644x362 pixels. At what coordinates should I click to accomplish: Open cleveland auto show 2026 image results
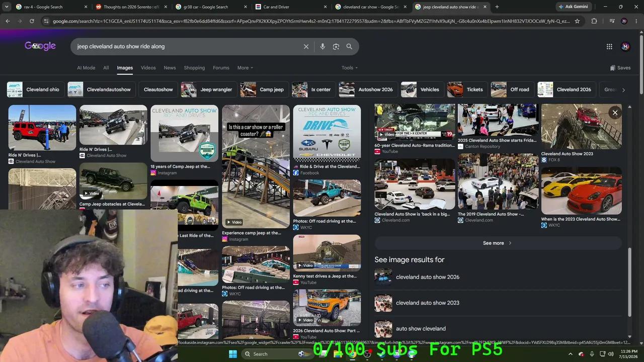point(498,277)
